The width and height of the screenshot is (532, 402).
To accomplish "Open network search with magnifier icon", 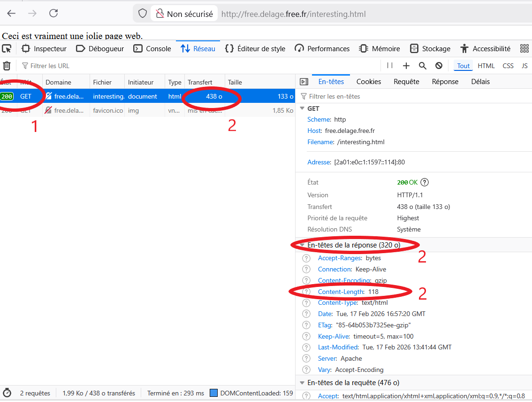I will [x=423, y=66].
